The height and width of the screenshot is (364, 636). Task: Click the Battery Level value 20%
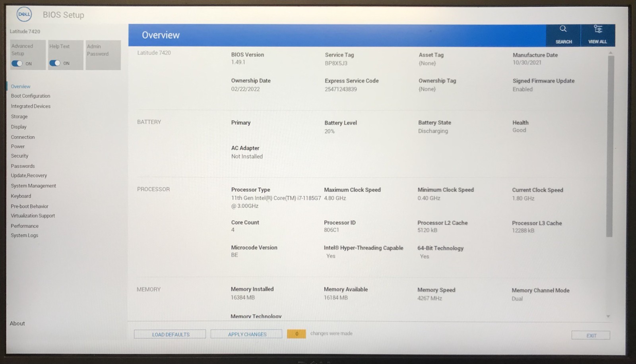tap(330, 131)
